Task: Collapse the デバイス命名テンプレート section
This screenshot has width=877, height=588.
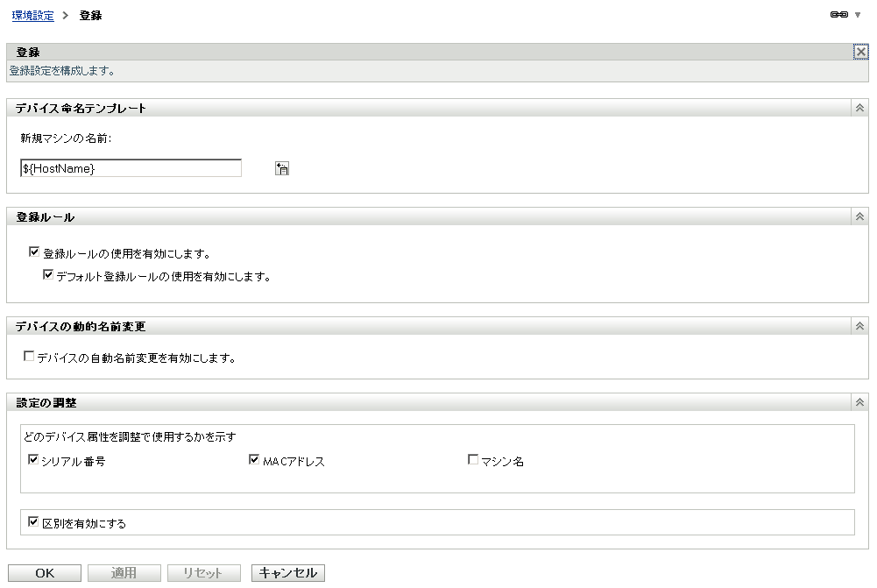Action: click(x=859, y=107)
